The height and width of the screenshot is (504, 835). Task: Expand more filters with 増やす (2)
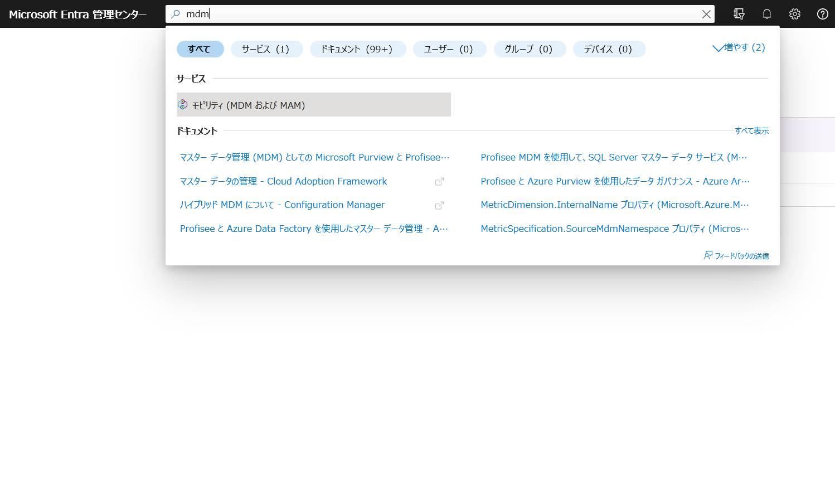(x=739, y=47)
